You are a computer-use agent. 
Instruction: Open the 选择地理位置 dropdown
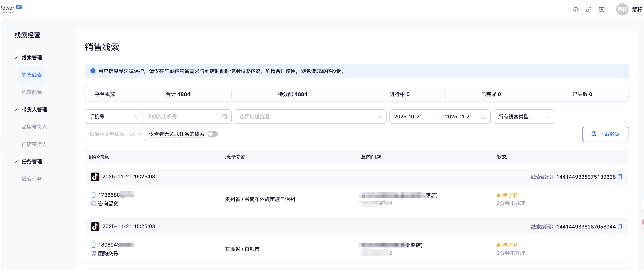coord(310,117)
